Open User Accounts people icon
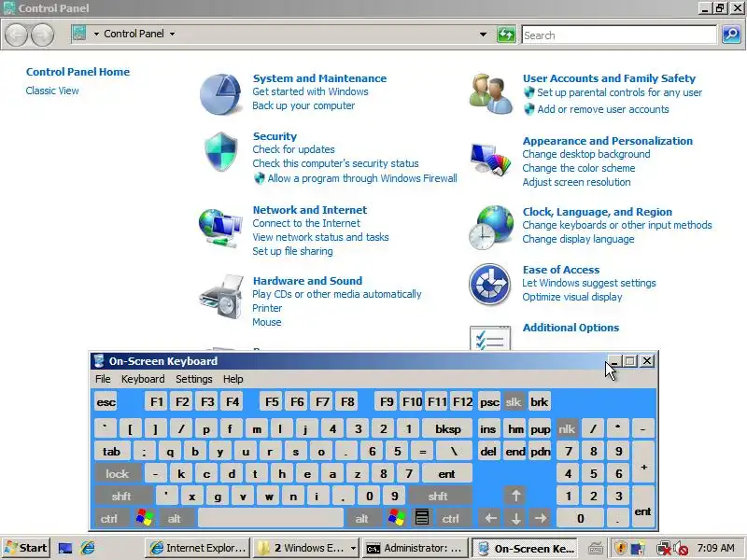 tap(491, 93)
